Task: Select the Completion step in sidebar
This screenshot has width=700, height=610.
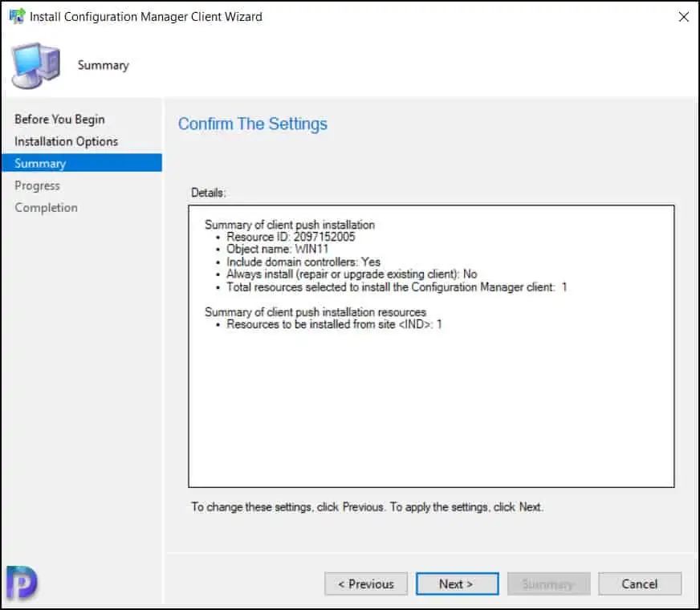Action: coord(46,207)
